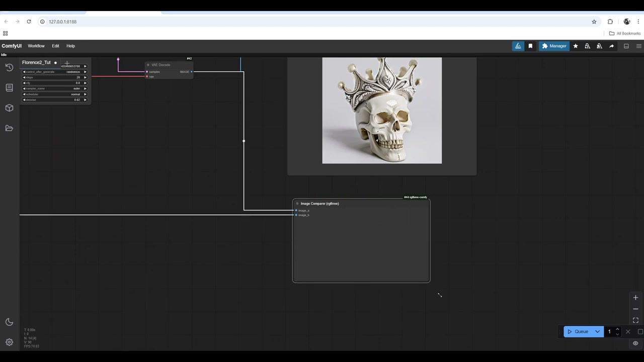644x362 pixels.
Task: Open the workflows folder sidebar icon
Action: point(9,128)
